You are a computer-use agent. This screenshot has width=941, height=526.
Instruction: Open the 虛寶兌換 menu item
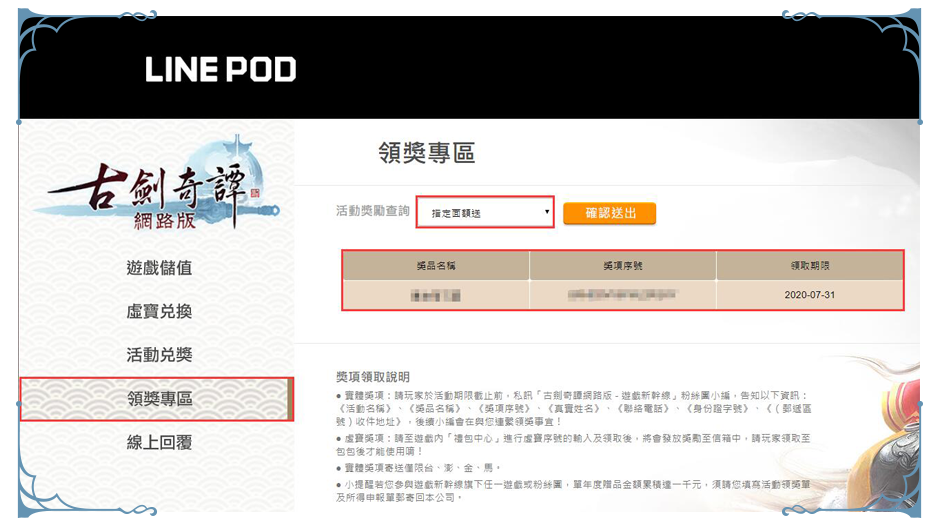[x=159, y=311]
